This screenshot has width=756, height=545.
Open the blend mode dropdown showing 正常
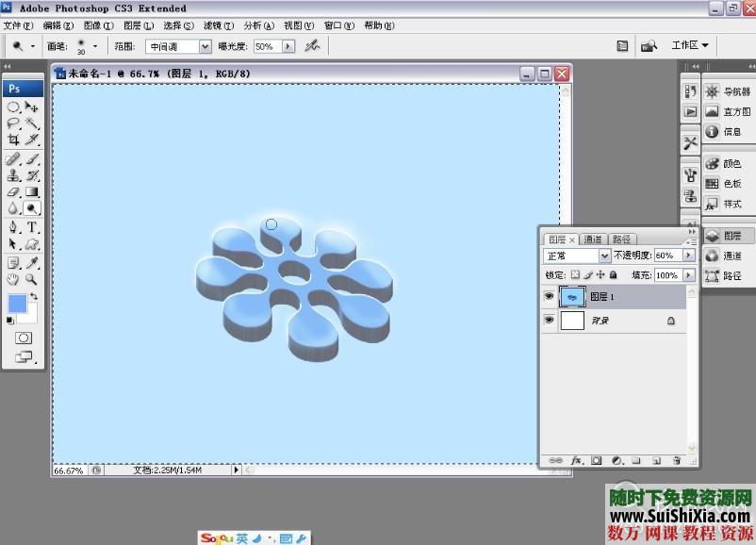(x=578, y=256)
